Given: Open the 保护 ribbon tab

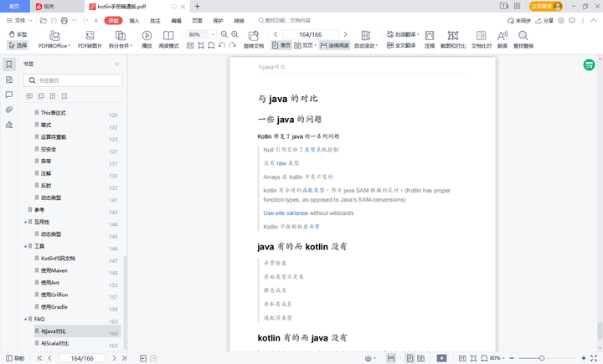Looking at the screenshot, I should tap(218, 20).
